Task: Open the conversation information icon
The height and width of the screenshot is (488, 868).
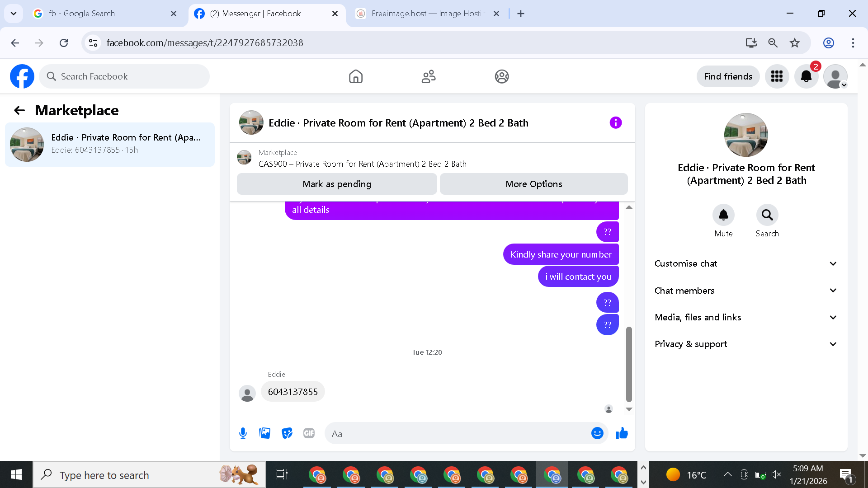Action: click(615, 123)
